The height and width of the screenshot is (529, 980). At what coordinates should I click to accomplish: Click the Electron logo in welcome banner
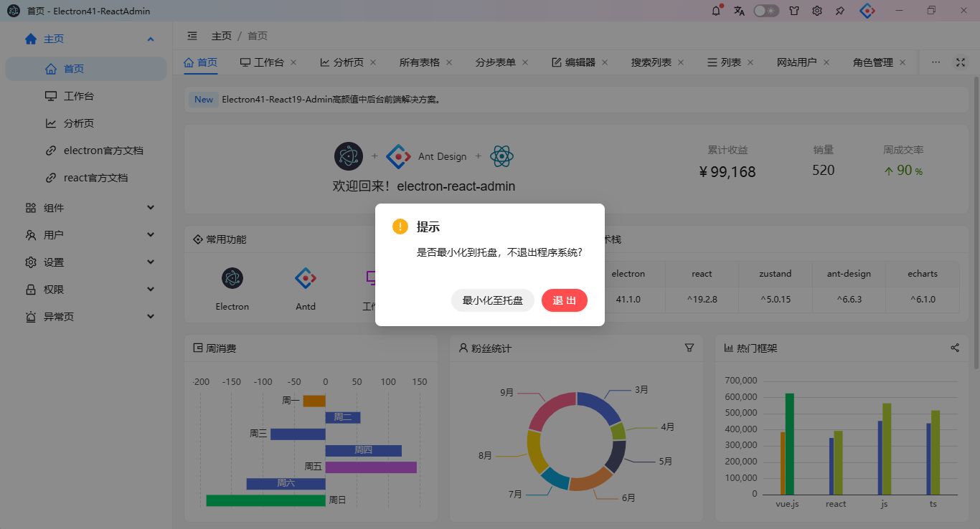click(349, 156)
